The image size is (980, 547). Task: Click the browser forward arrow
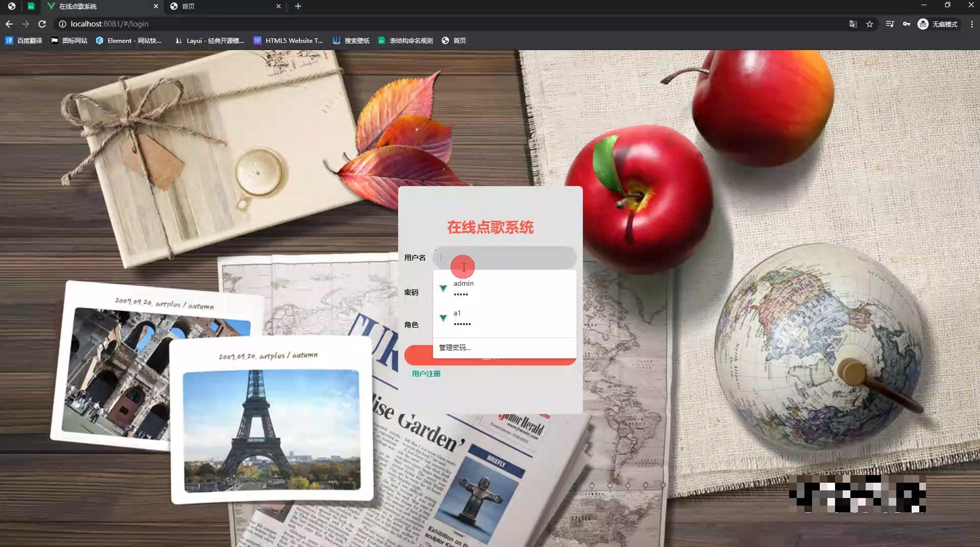point(26,24)
